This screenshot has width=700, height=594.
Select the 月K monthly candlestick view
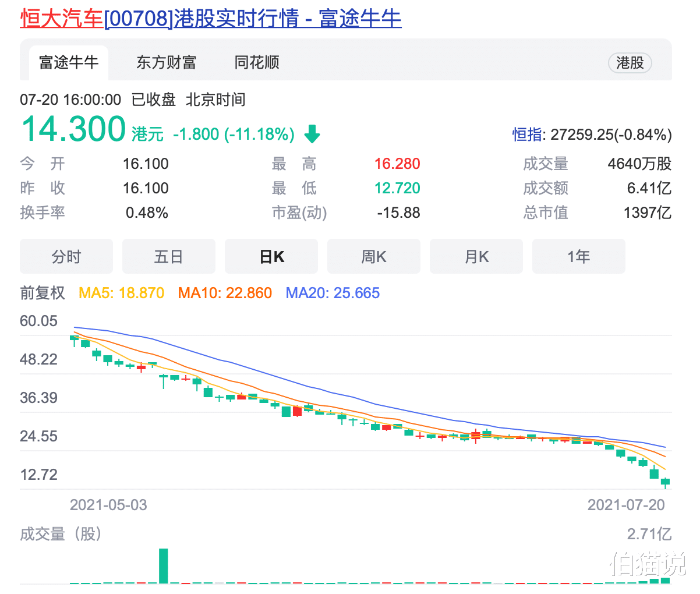coord(476,256)
